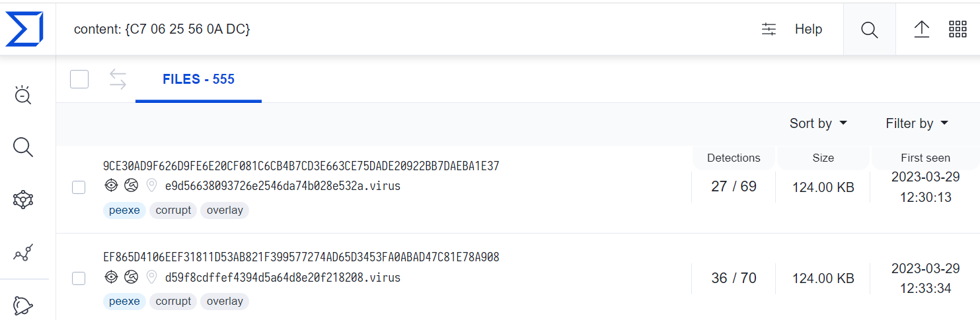Click the VirusTotal sigma logo
Image resolution: width=980 pixels, height=320 pixels.
(x=24, y=29)
